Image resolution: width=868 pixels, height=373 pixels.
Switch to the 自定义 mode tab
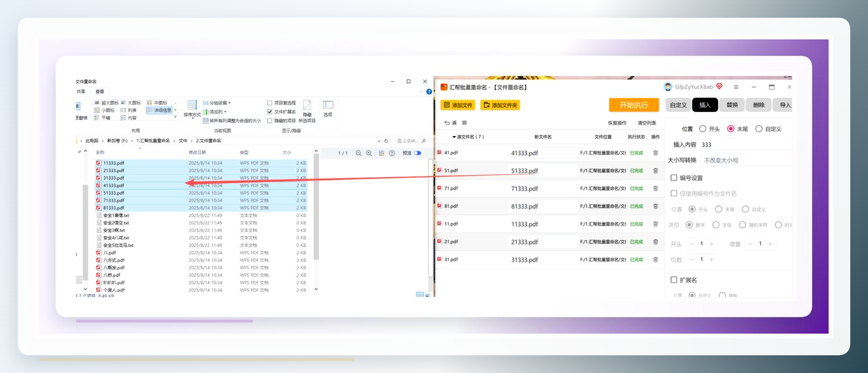(678, 105)
